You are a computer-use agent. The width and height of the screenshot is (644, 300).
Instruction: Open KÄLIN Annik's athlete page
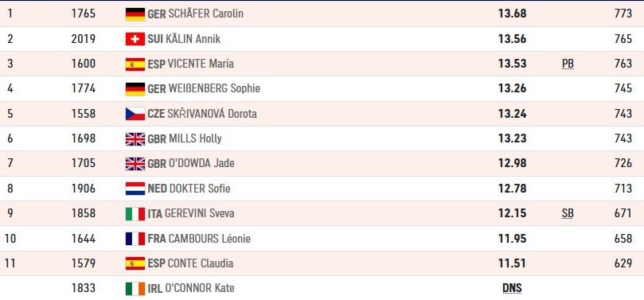[x=193, y=39]
